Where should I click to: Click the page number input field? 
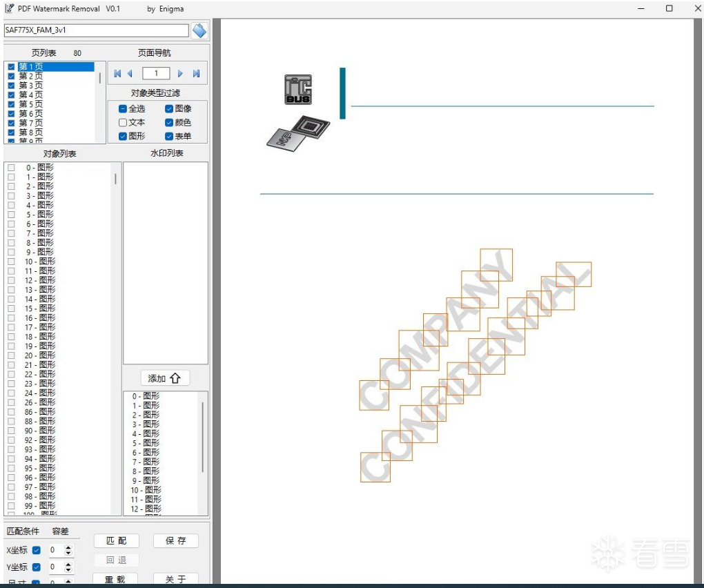156,74
